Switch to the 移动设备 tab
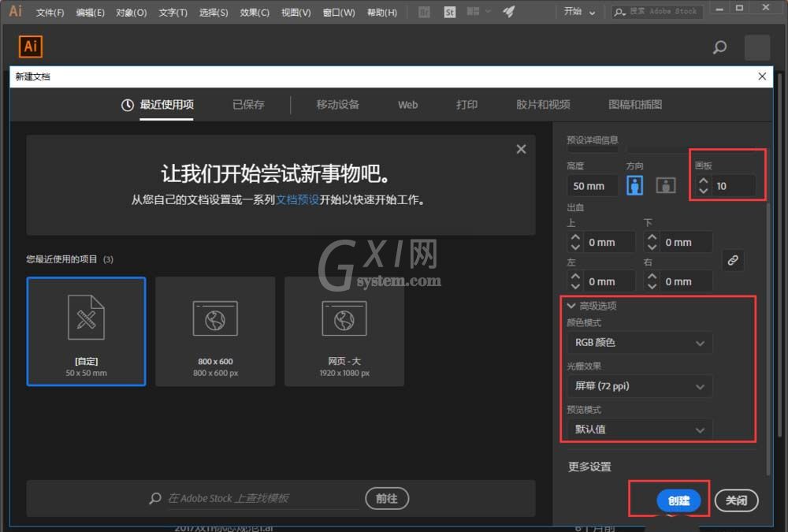This screenshot has height=532, width=788. tap(338, 105)
